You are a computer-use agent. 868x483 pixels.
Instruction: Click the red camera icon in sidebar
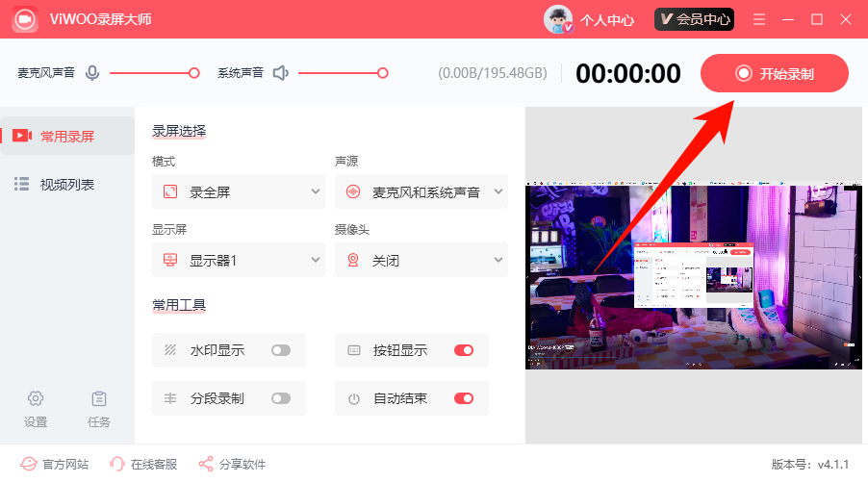[x=22, y=136]
